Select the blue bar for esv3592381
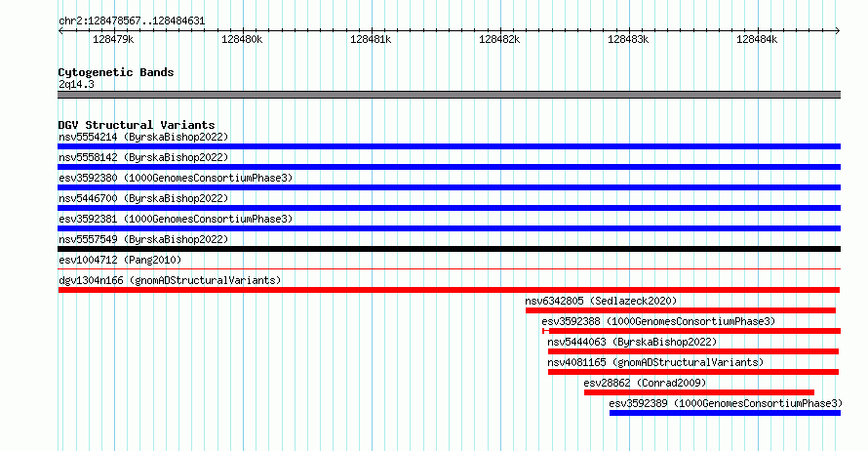The width and height of the screenshot is (868, 451). point(449,228)
